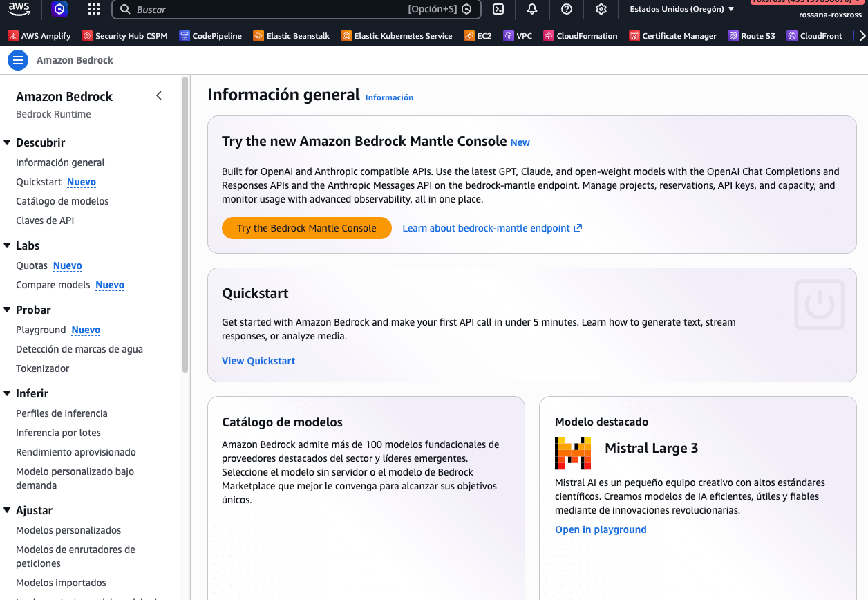Collapse the Descubrir section
The height and width of the screenshot is (600, 868).
8,142
